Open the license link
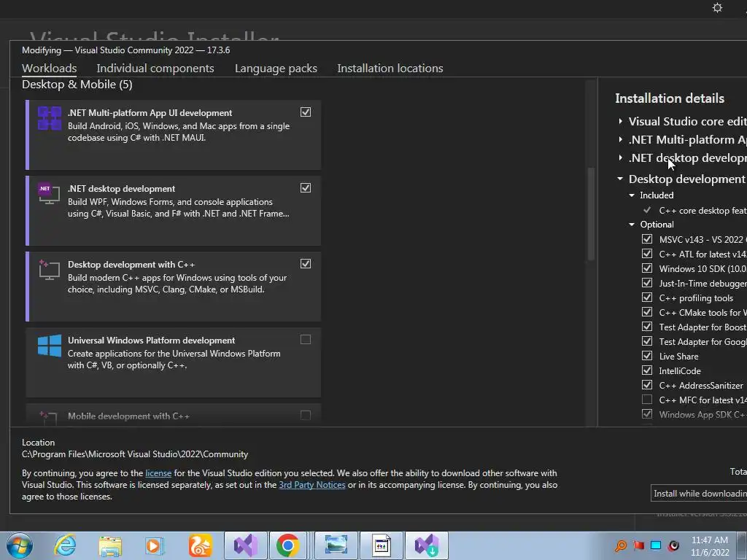This screenshot has height=560, width=747. coord(158,473)
